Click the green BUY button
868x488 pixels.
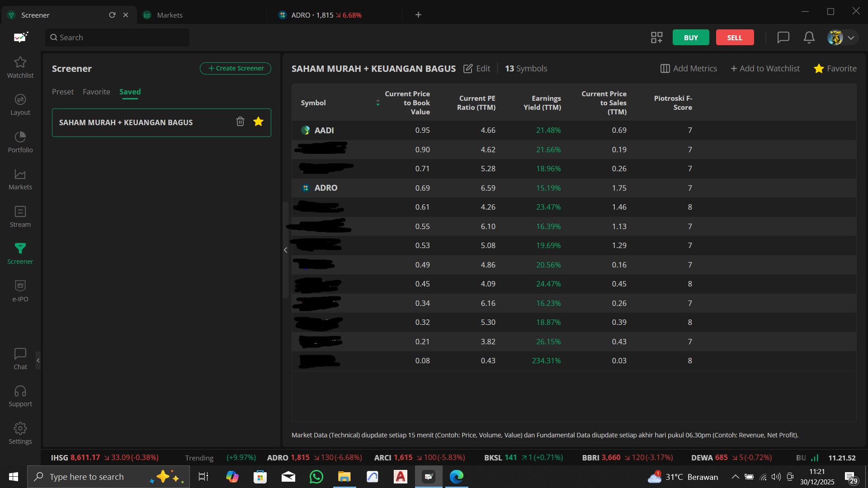click(690, 38)
